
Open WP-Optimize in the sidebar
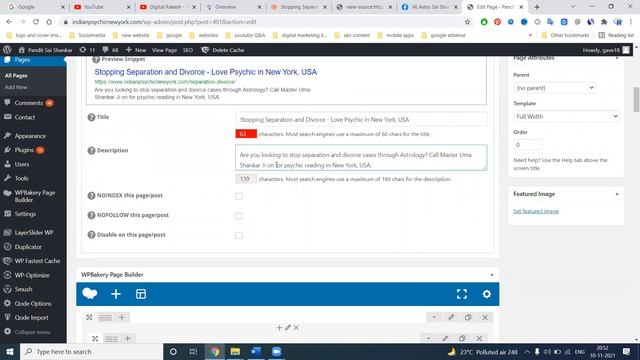pyautogui.click(x=33, y=275)
